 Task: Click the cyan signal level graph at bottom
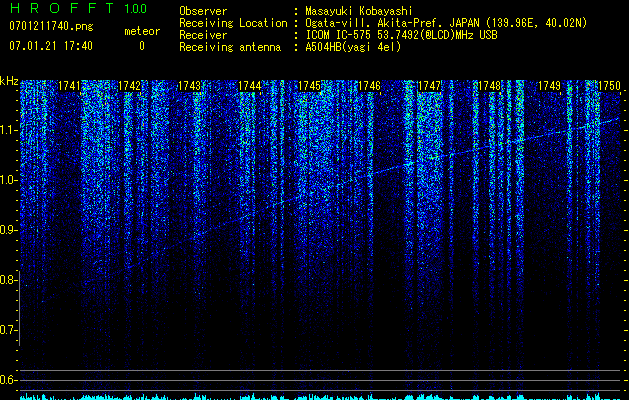coord(320,396)
